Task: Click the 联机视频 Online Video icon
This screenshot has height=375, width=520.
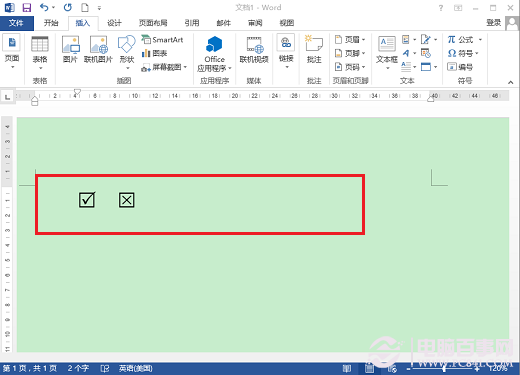Action: (x=254, y=50)
